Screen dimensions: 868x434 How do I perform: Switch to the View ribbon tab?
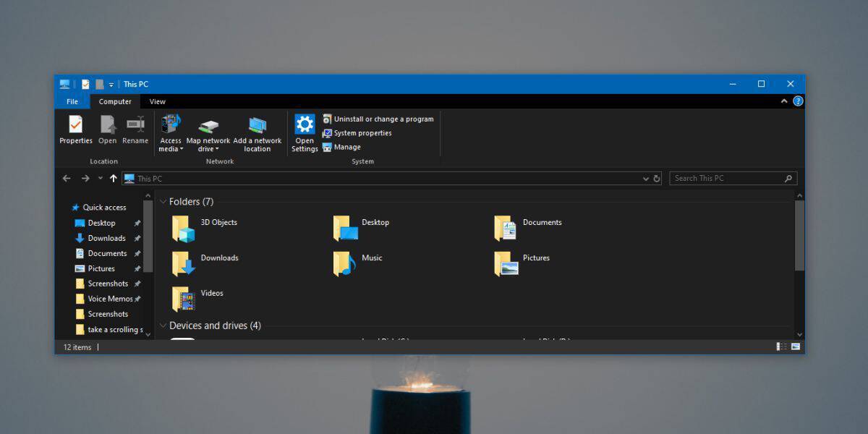[x=157, y=102]
